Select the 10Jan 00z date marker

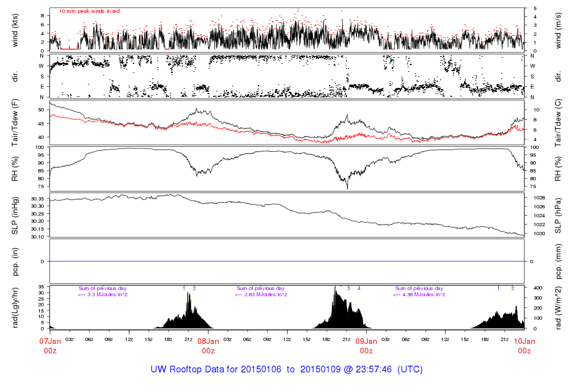524,346
